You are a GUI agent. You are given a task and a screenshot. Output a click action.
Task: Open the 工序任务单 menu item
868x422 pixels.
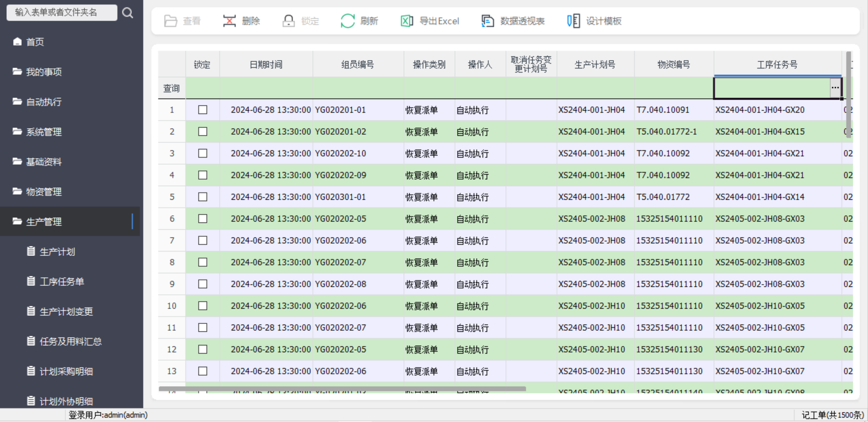tap(62, 282)
